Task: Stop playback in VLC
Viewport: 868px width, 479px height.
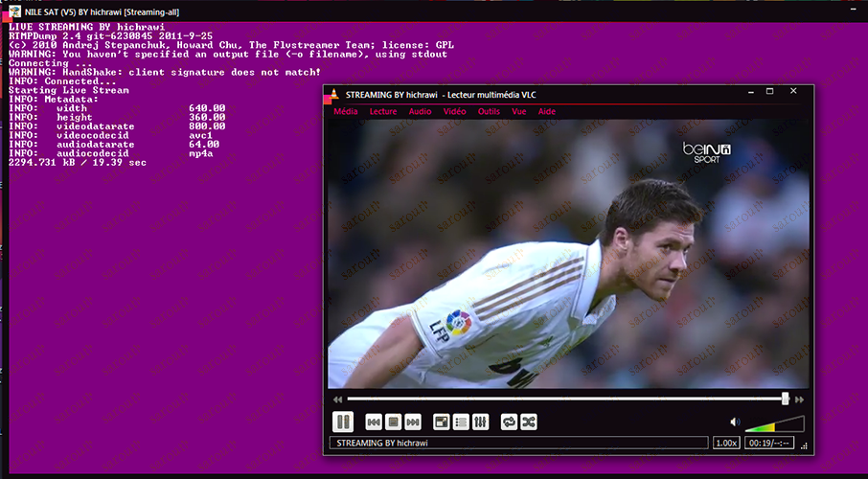Action: point(393,422)
